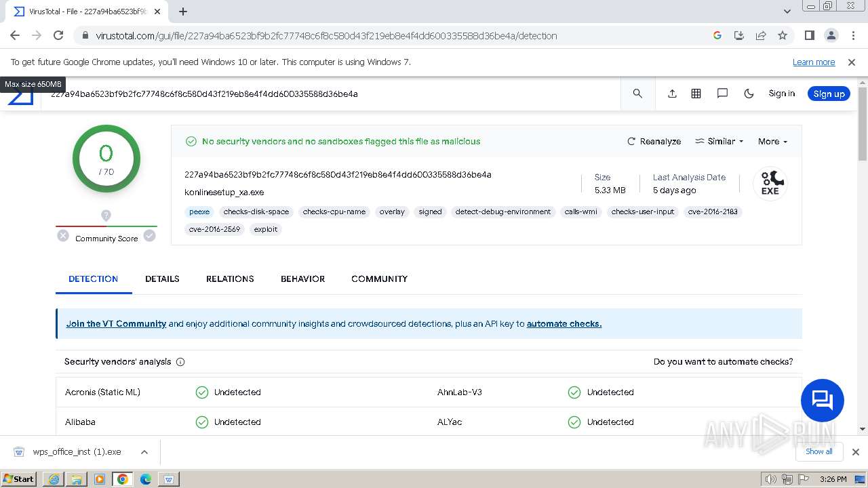
Task: Open a new browser tab
Action: [x=182, y=12]
